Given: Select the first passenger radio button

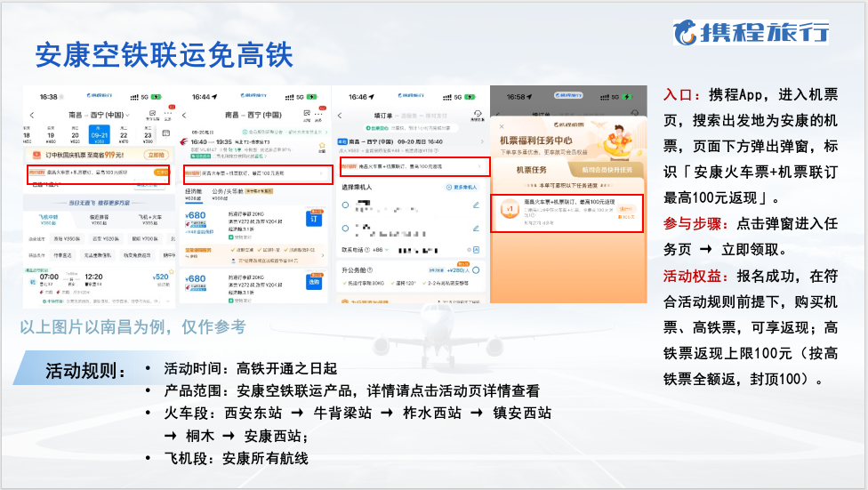Looking at the screenshot, I should tap(345, 205).
